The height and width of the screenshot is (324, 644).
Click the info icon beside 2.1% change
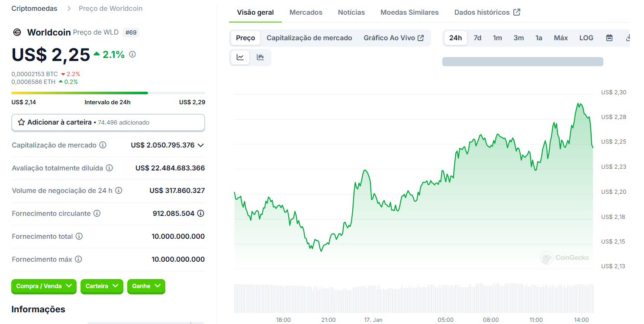[132, 55]
